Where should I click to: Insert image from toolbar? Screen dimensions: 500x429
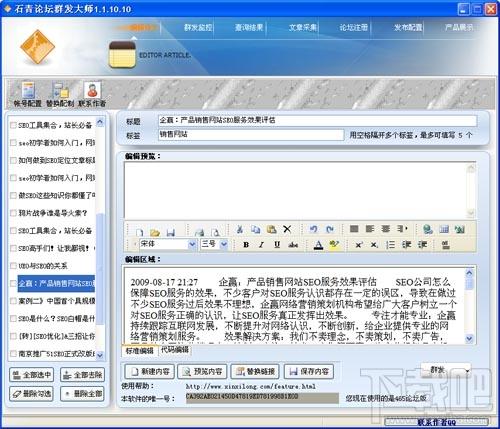point(460,229)
